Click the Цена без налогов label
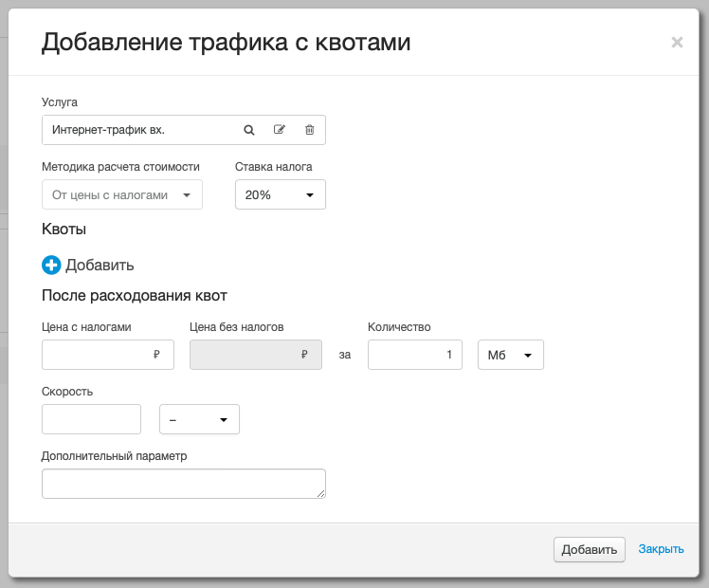The width and height of the screenshot is (709, 588). (236, 327)
